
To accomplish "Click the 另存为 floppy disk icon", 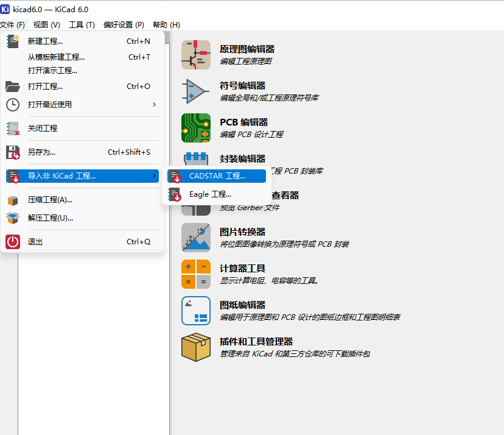I will [13, 152].
